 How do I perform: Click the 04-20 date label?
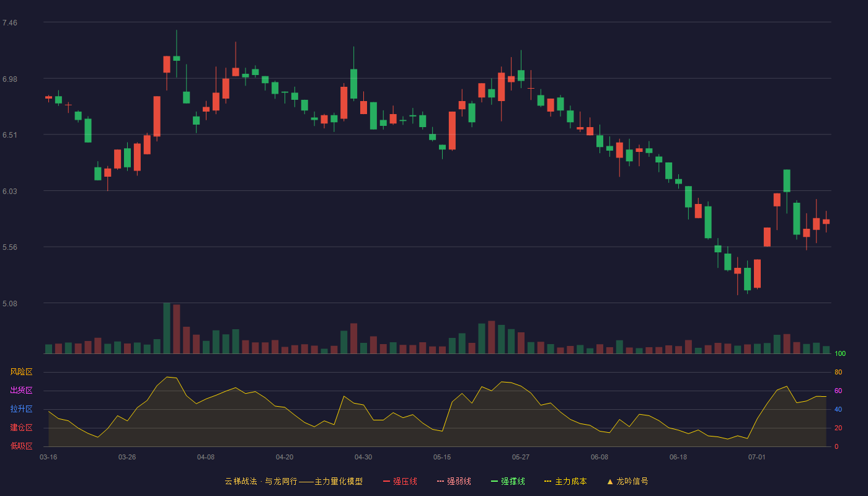pyautogui.click(x=285, y=457)
